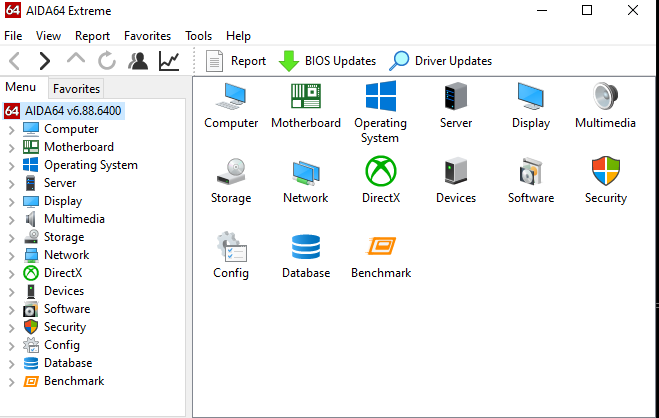
Task: Select Security in the sidebar tree
Action: (65, 327)
